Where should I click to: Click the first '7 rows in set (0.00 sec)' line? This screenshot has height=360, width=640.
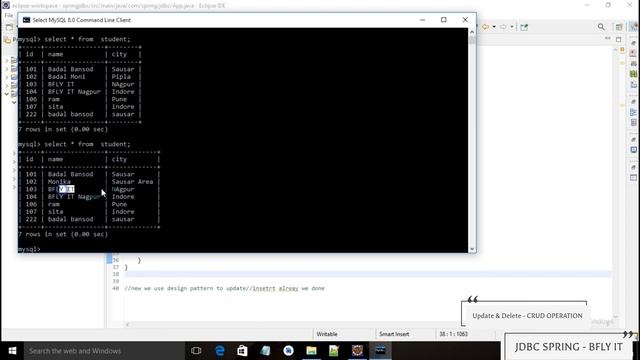click(x=63, y=129)
